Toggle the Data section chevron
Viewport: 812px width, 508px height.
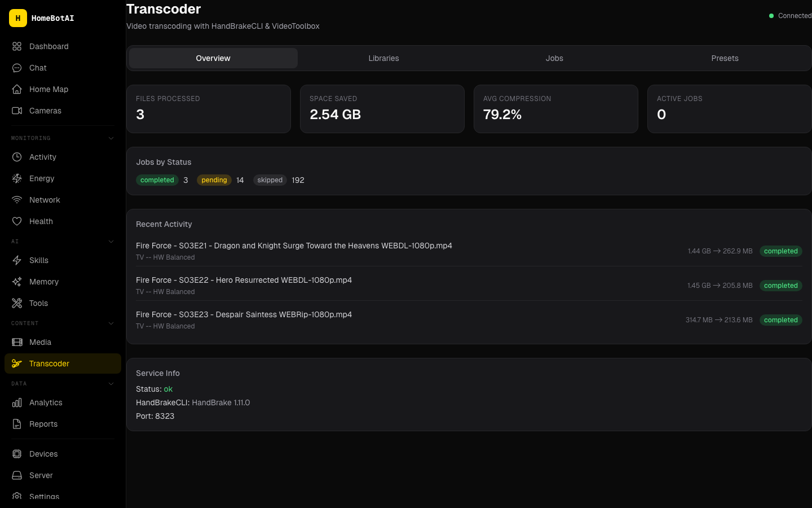(x=111, y=384)
